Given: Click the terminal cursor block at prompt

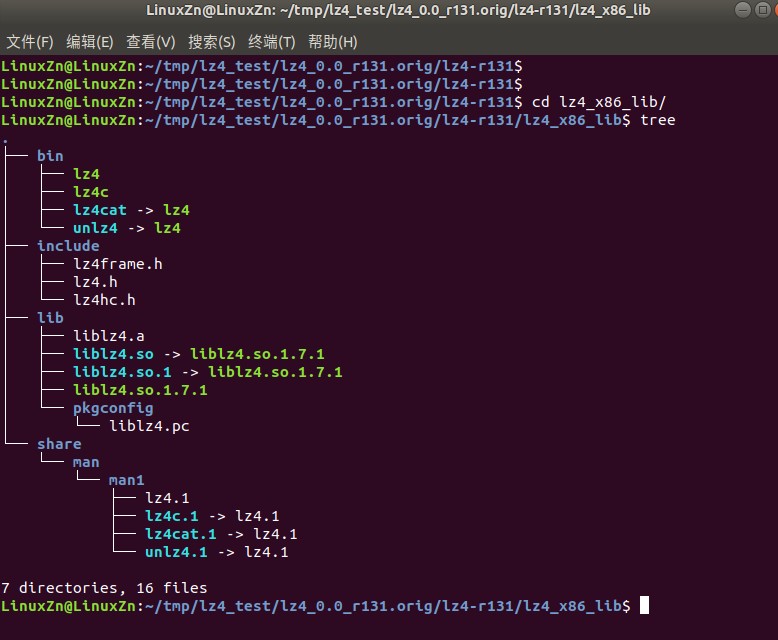Looking at the screenshot, I should pyautogui.click(x=644, y=606).
